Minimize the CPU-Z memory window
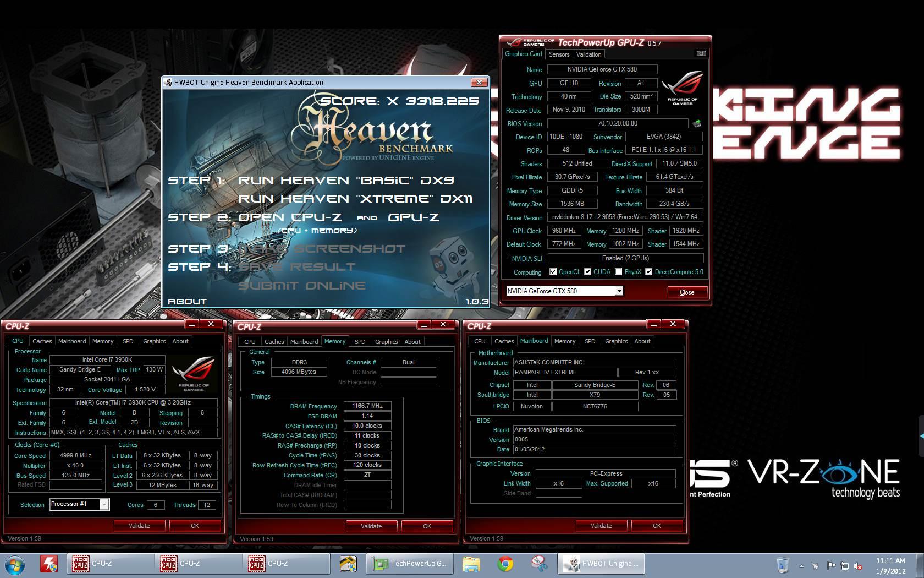The image size is (924, 578). (424, 324)
